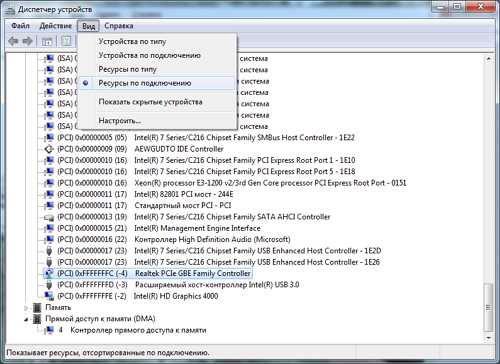Screen dimensions: 500x364
Task: Open the Файл menu
Action: pos(20,26)
